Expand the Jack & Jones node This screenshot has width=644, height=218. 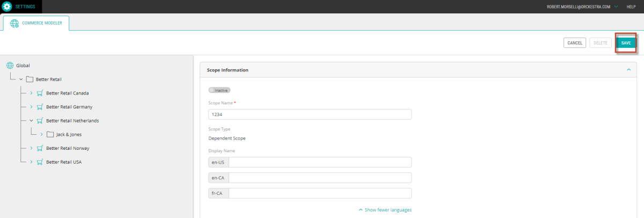[x=41, y=134]
